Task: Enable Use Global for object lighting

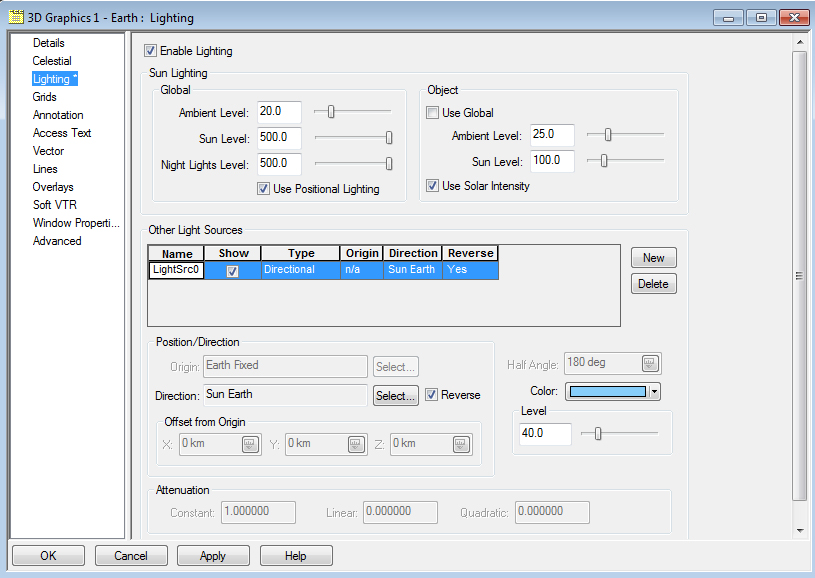Action: coord(433,113)
